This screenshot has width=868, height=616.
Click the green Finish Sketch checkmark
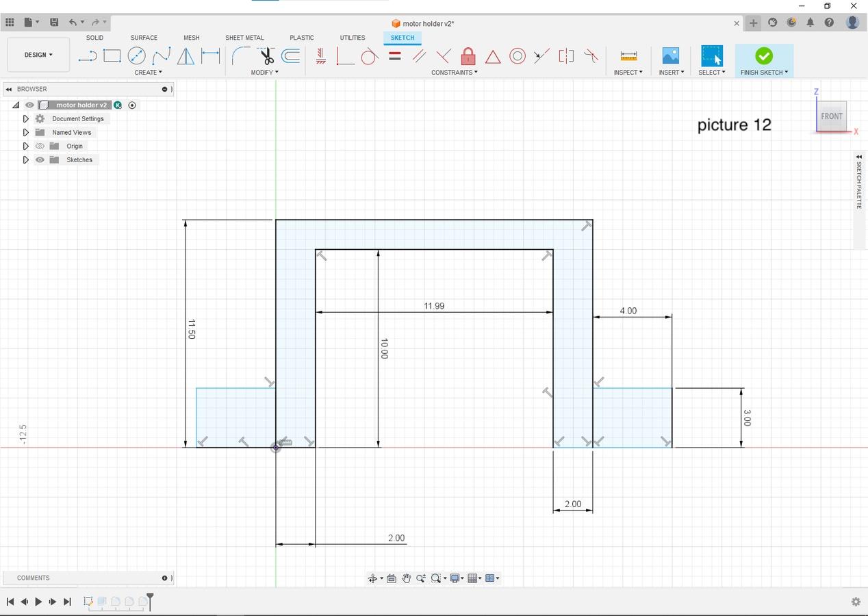(x=764, y=55)
